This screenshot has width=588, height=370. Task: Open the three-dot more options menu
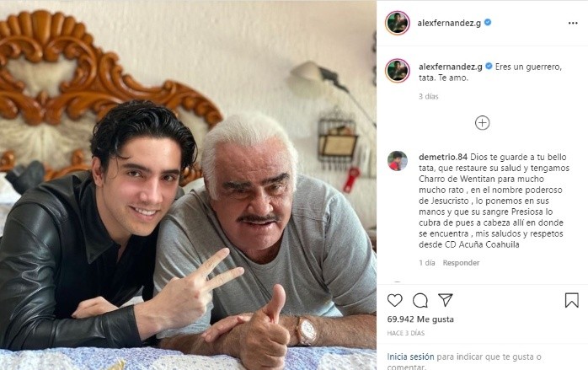(573, 24)
